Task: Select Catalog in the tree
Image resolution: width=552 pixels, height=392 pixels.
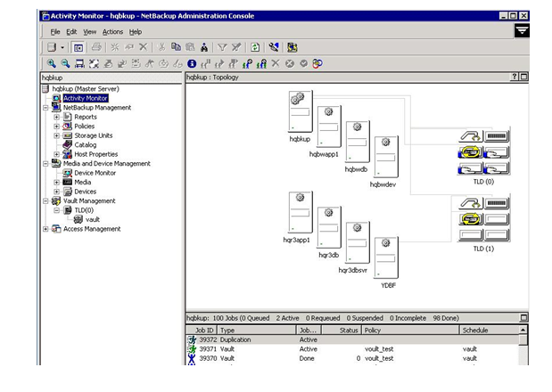Action: pyautogui.click(x=86, y=145)
